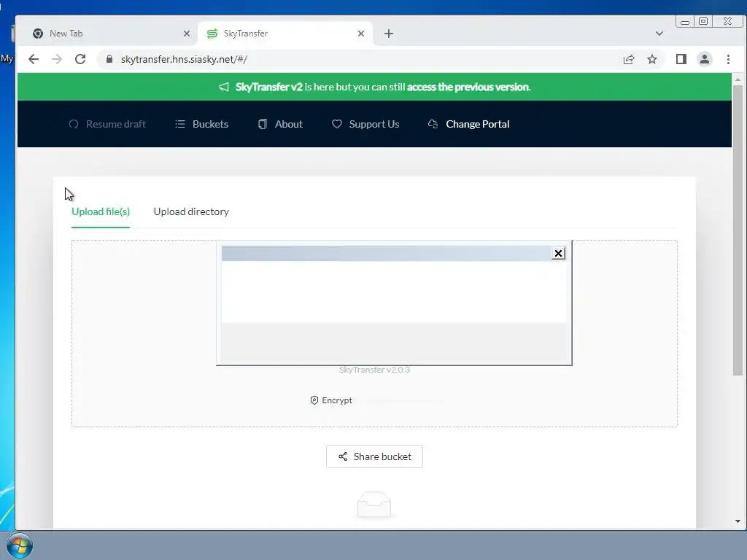Select the Upload file(s) tab
This screenshot has height=560, width=747.
[101, 211]
